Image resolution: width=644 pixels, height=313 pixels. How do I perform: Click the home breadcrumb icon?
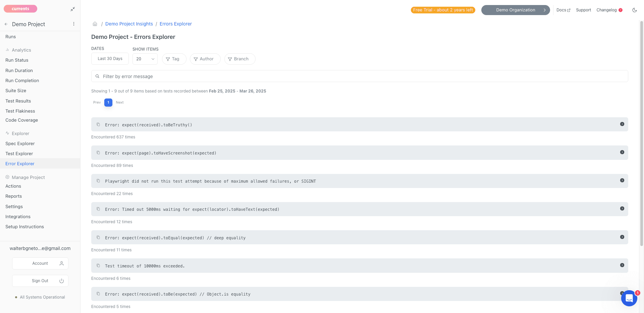(95, 24)
